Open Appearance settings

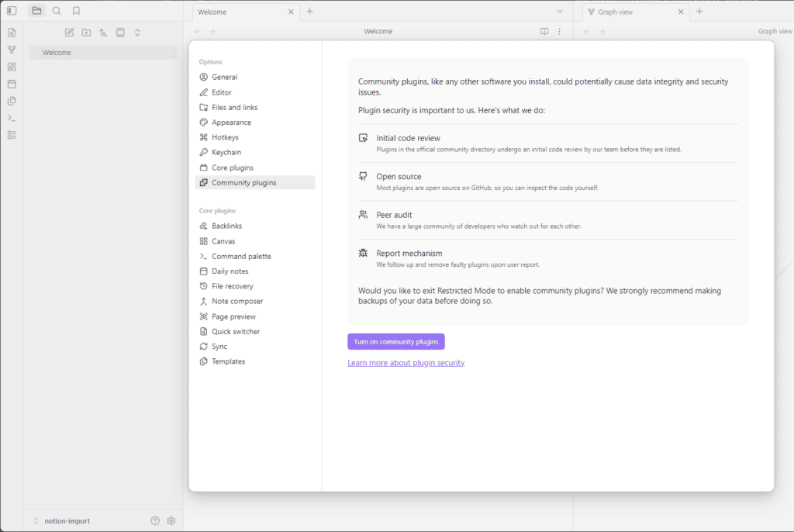[255, 122]
